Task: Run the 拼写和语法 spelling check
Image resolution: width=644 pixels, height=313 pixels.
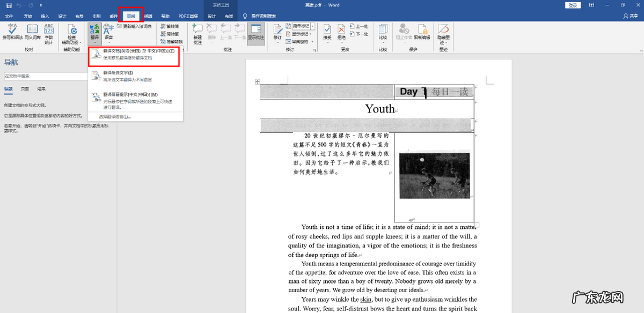Action: [x=12, y=32]
